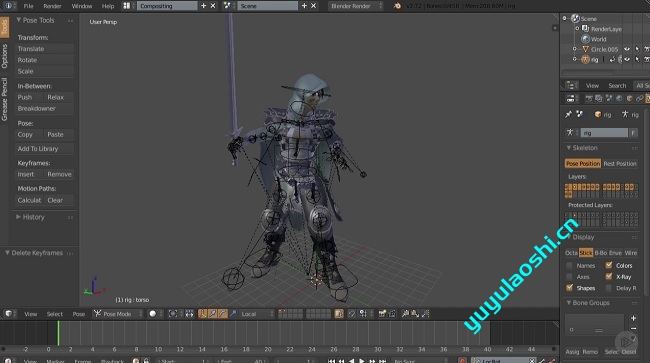Open the Render Layers properties tab icon
The height and width of the screenshot is (363, 650).
[x=599, y=98]
